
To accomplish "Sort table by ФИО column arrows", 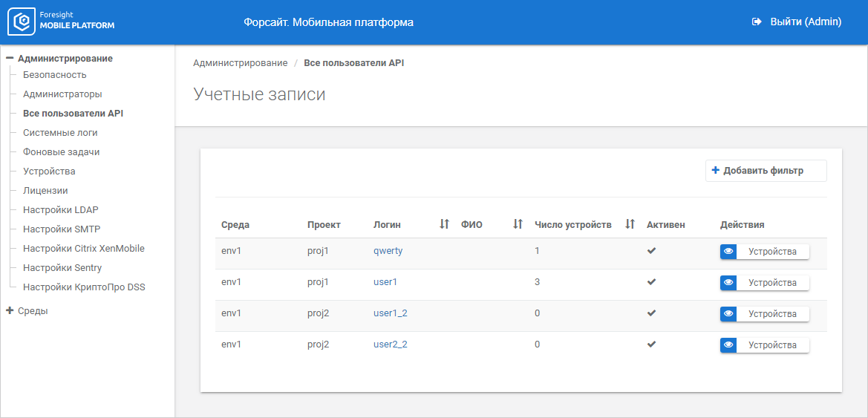I will (x=518, y=224).
